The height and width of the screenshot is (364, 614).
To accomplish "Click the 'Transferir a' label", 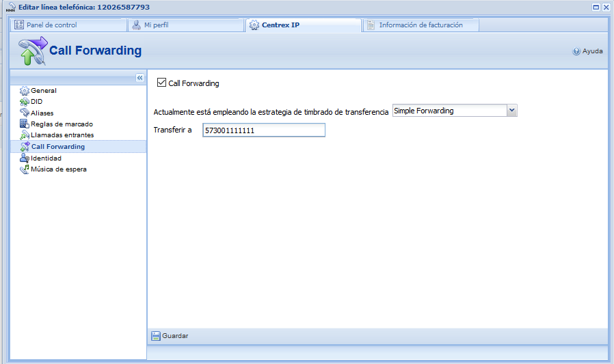I will click(x=173, y=130).
